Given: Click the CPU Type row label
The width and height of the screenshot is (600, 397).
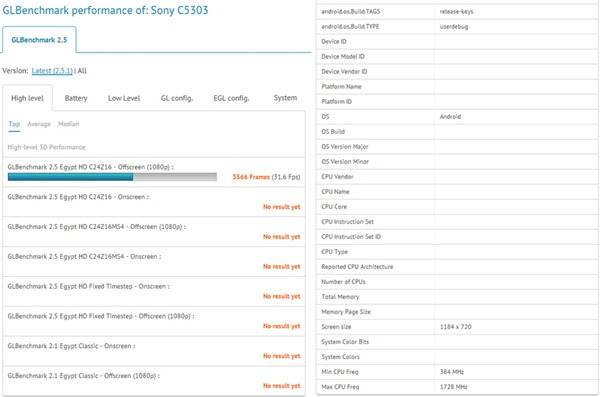Looking at the screenshot, I should tap(334, 252).
